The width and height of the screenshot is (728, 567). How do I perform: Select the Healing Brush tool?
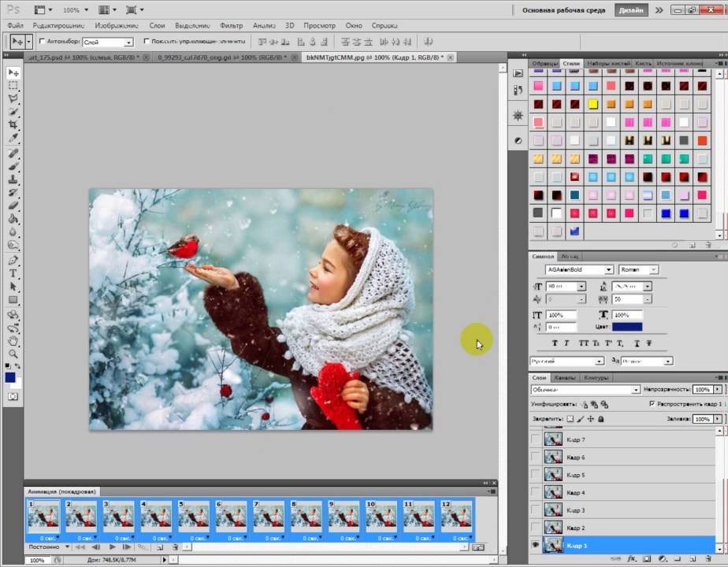(x=13, y=153)
